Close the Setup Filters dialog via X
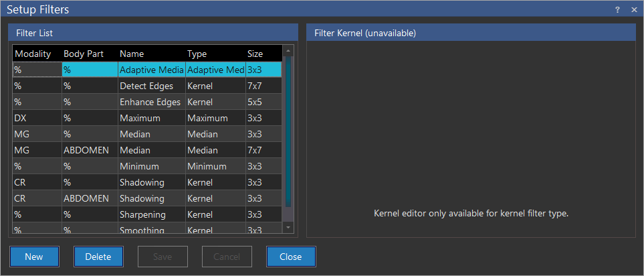 point(633,9)
